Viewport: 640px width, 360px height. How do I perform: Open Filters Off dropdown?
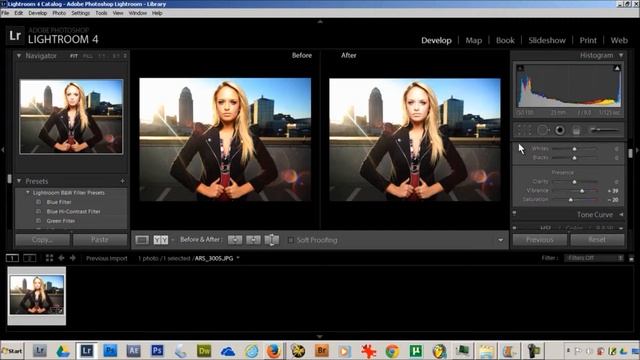point(594,258)
